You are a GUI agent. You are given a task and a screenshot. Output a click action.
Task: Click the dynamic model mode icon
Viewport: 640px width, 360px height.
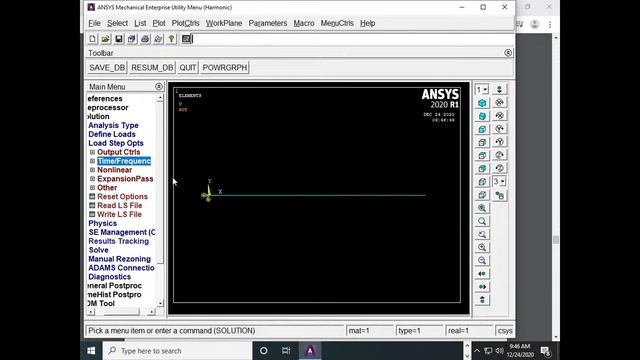pos(499,195)
